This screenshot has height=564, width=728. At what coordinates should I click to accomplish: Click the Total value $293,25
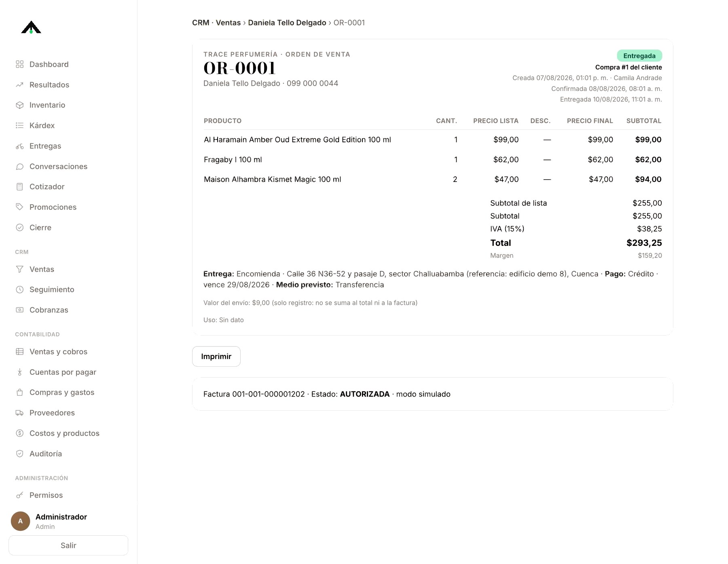[x=644, y=243]
